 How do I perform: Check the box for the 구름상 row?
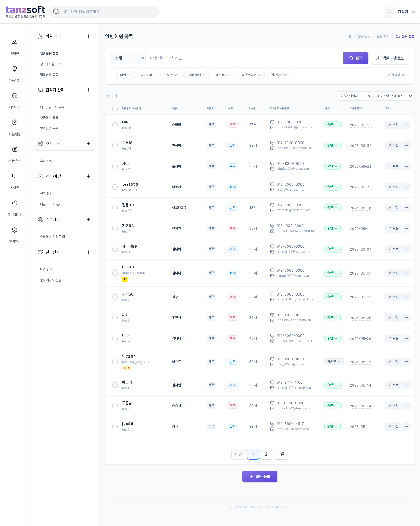[x=115, y=146]
